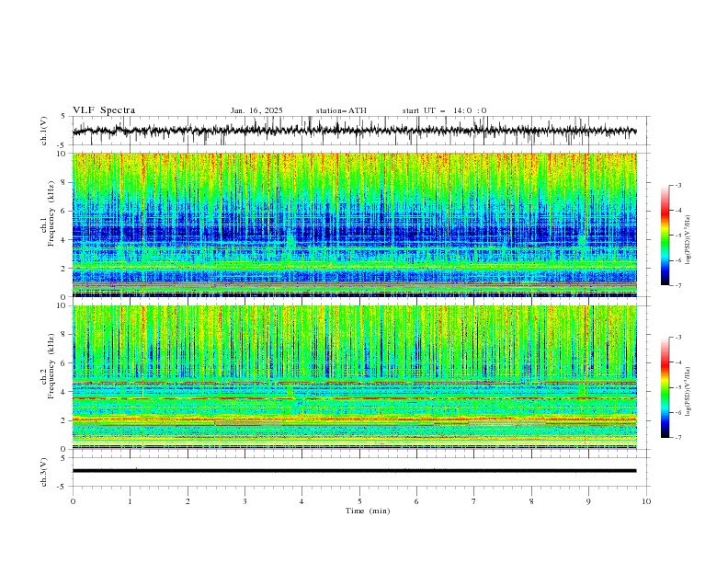Click the upper colorbar "log(PSD)(V²/Hz)" label
The height and width of the screenshot is (563, 728).
pyautogui.click(x=688, y=240)
